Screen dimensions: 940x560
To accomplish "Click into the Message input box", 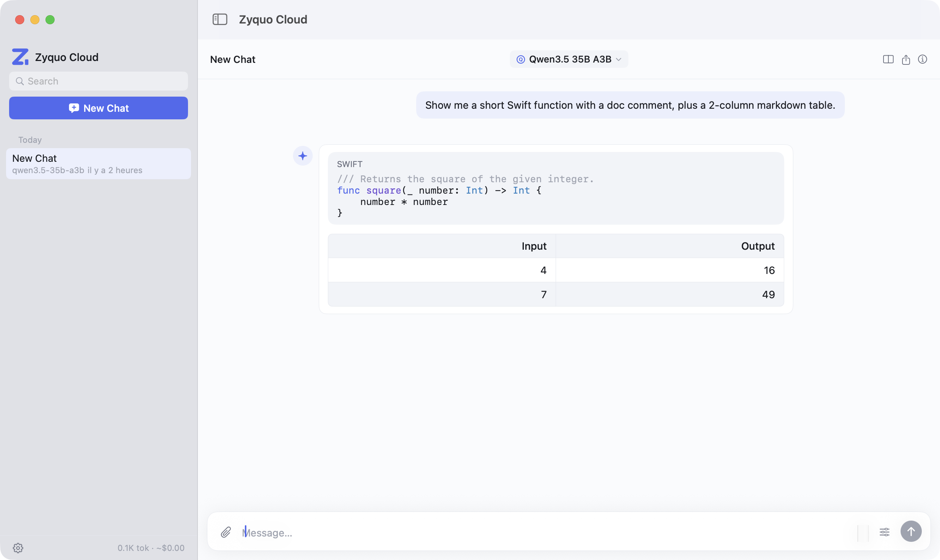I will [546, 533].
